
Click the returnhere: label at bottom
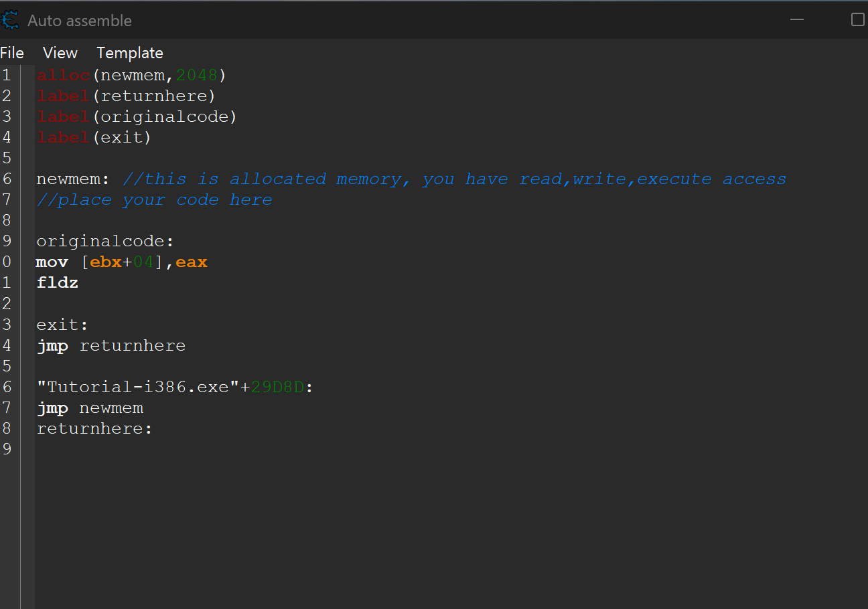[x=94, y=428]
